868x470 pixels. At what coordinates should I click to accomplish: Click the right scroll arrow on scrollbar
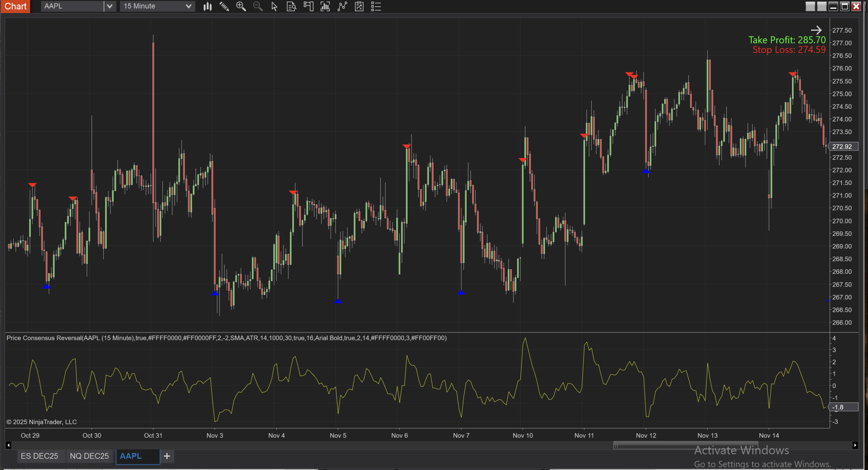tap(855, 445)
